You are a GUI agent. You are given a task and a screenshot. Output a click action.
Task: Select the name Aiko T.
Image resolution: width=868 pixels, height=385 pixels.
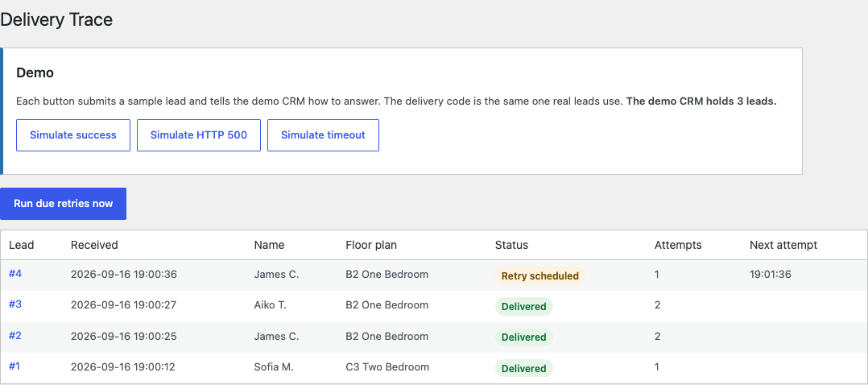[x=271, y=304]
